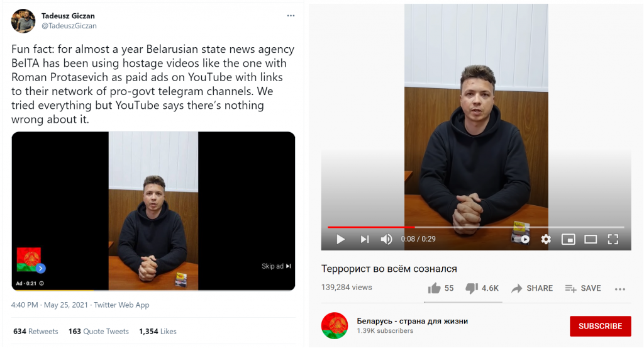
Task: Click Skip ad in tweet video
Action: pos(276,266)
